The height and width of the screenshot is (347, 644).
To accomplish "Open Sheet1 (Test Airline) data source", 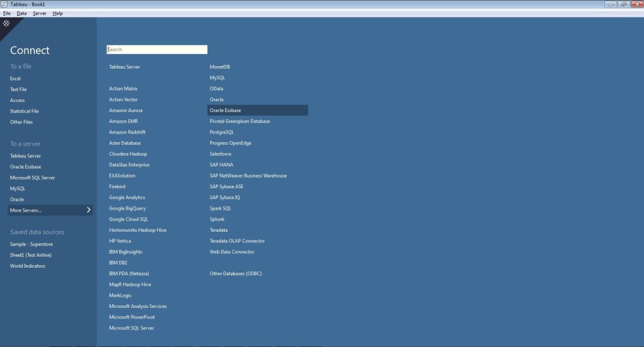I will (x=31, y=255).
